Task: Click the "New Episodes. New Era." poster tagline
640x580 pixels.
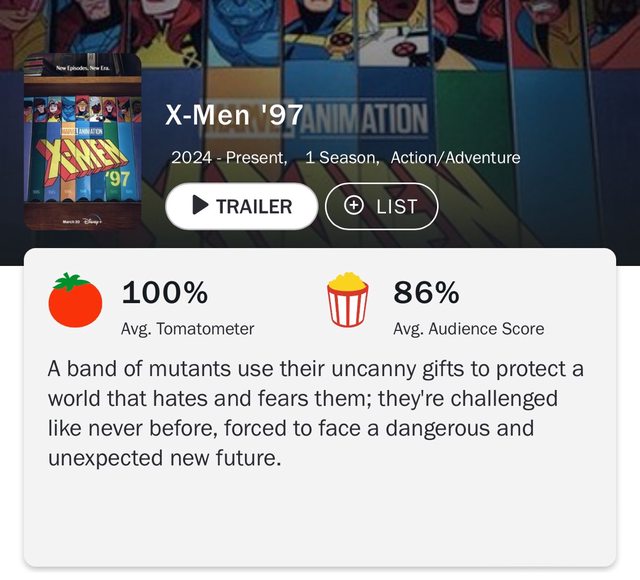Action: click(x=82, y=66)
